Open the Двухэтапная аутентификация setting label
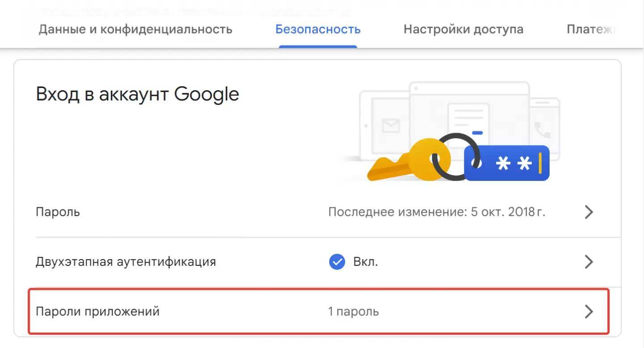This screenshot has height=348, width=644. coord(126,262)
